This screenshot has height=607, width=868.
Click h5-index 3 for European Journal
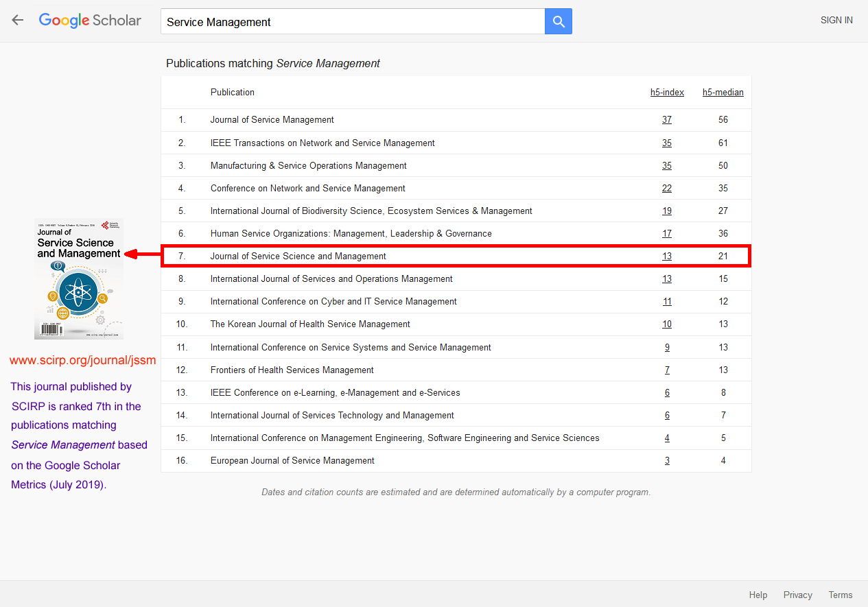[x=667, y=461]
